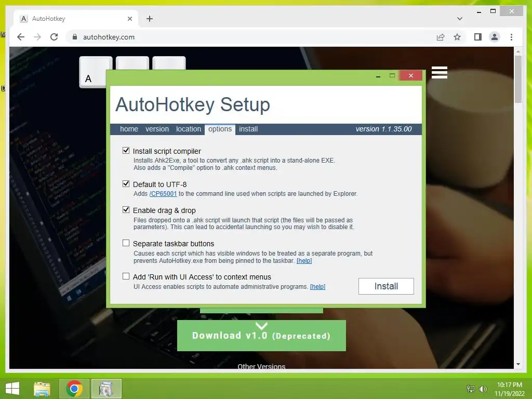Click the Install button in setup

click(386, 286)
